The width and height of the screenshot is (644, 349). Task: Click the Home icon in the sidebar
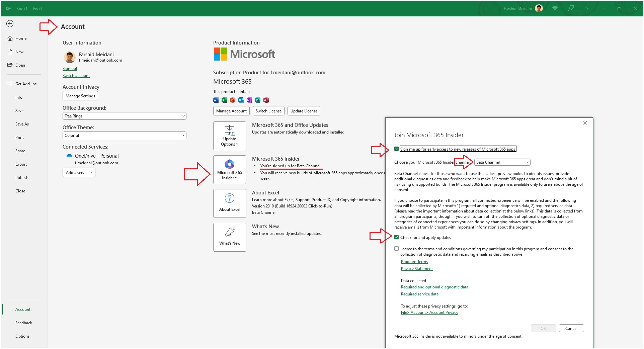point(10,38)
